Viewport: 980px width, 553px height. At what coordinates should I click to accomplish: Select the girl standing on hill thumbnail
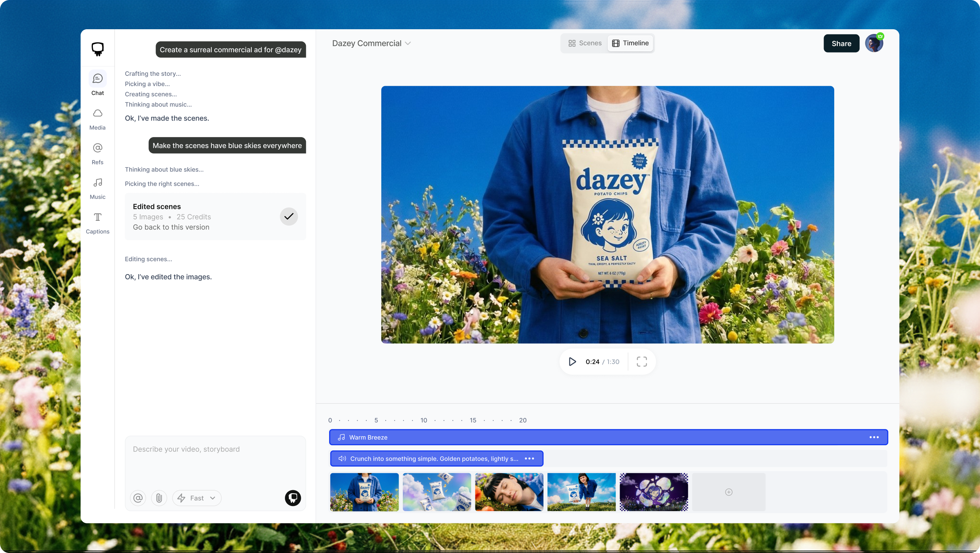tap(581, 492)
